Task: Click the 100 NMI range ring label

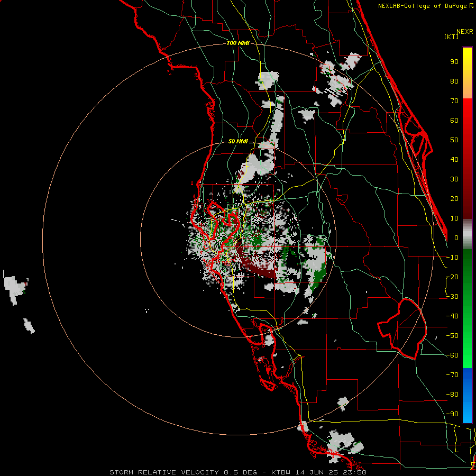Action: [239, 43]
